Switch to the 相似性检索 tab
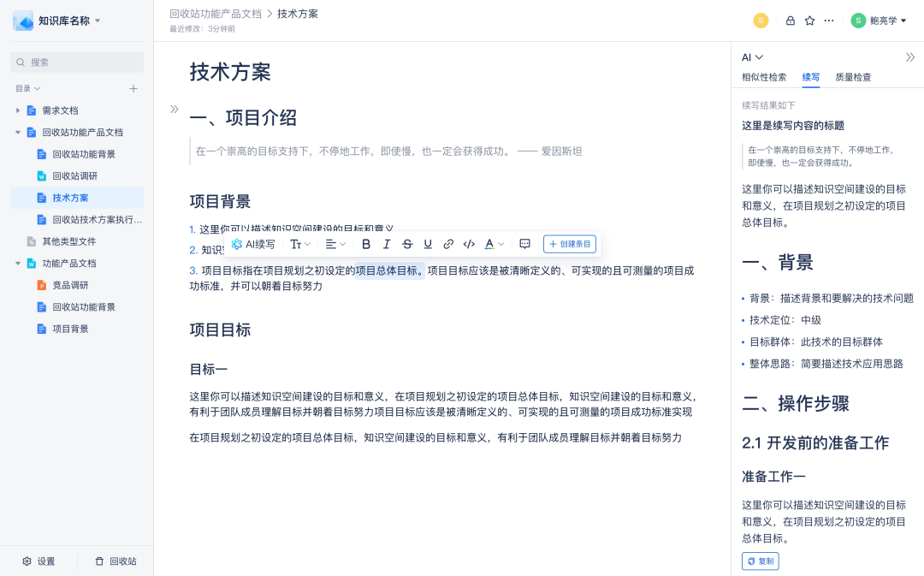Image resolution: width=924 pixels, height=576 pixels. 763,77
